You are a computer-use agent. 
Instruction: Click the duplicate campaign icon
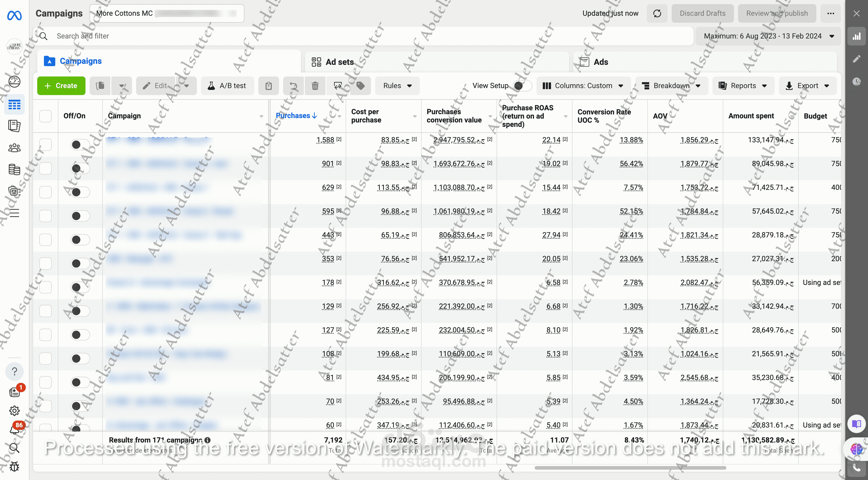pyautogui.click(x=100, y=86)
